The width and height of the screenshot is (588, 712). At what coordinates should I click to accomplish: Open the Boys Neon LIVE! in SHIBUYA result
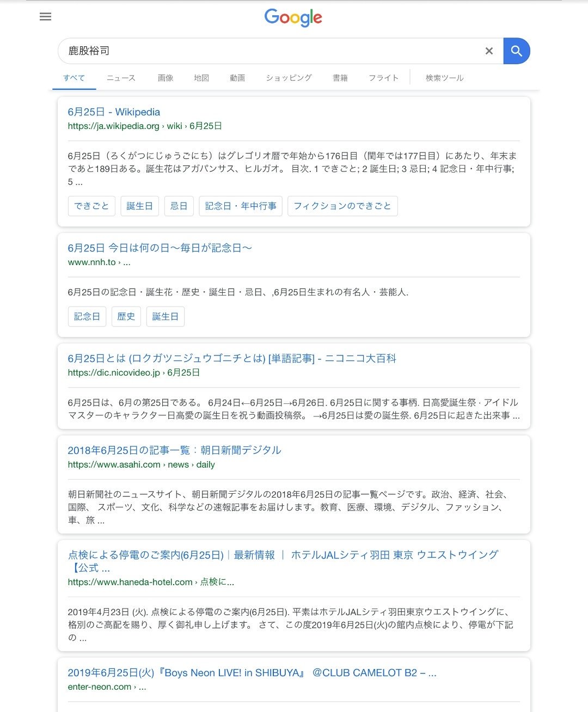252,673
